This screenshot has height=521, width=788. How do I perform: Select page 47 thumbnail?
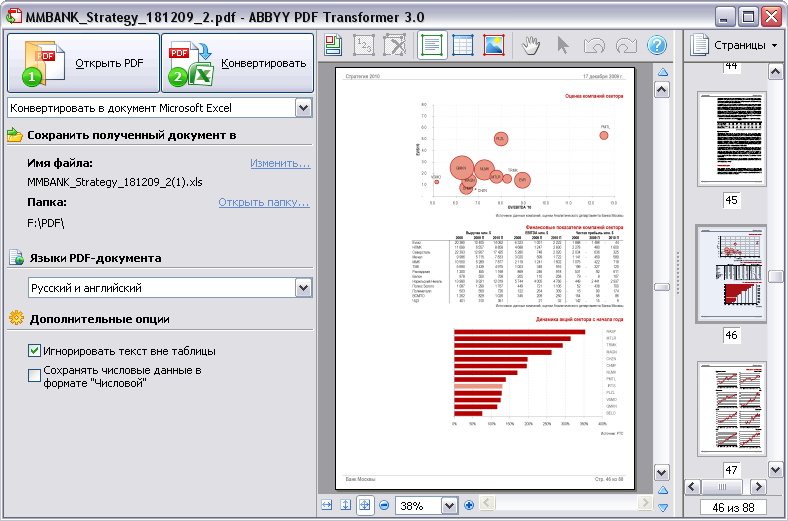731,408
